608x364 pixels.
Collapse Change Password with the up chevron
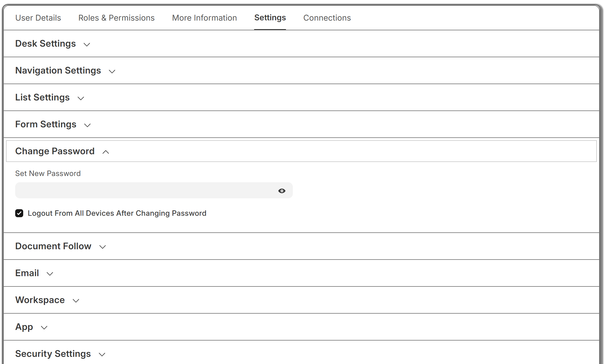(x=106, y=152)
